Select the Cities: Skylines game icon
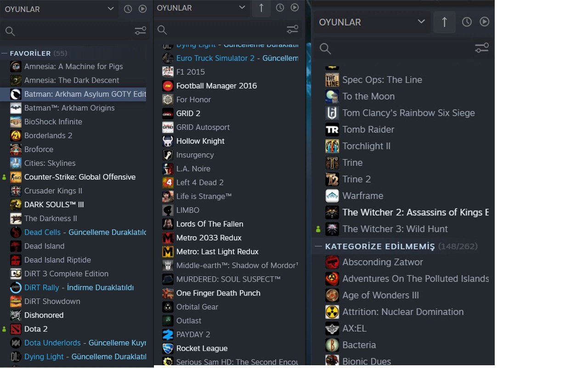The width and height of the screenshot is (588, 368). 16,163
